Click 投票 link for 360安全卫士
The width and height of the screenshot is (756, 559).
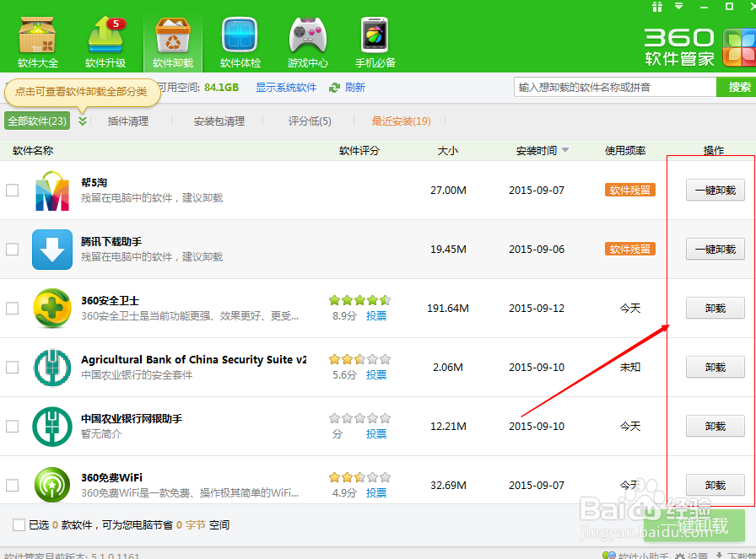376,315
